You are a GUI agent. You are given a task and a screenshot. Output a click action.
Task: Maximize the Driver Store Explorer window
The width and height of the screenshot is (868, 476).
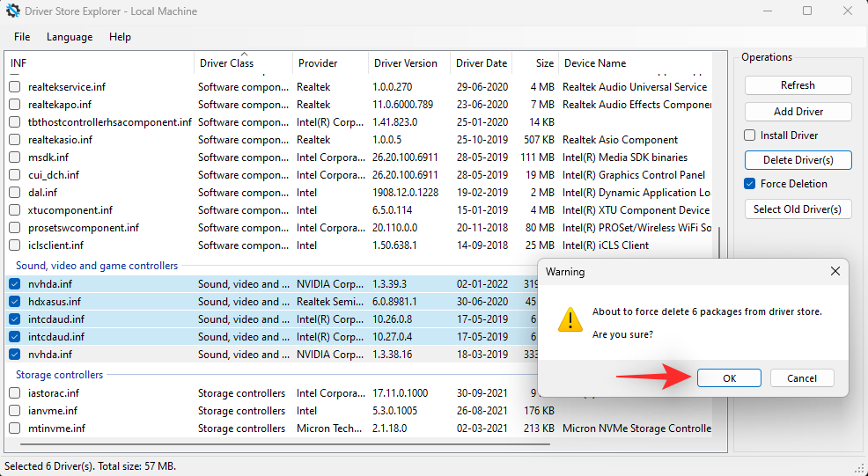click(807, 11)
